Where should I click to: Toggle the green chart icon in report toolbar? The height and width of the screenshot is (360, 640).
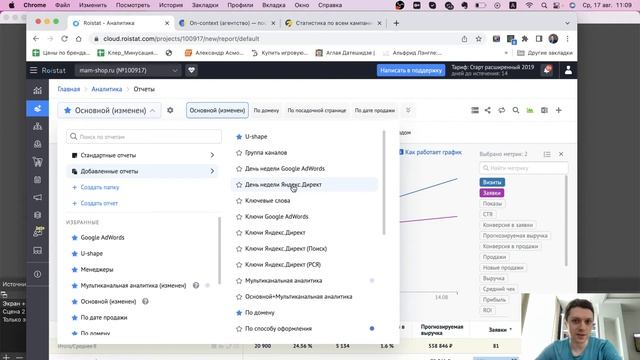(x=530, y=110)
